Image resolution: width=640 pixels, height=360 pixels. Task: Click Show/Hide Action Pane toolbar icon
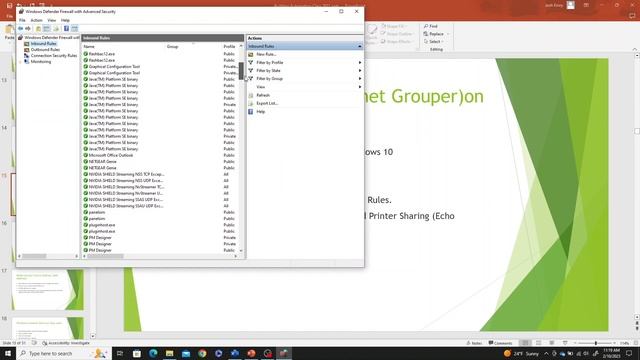74,29
